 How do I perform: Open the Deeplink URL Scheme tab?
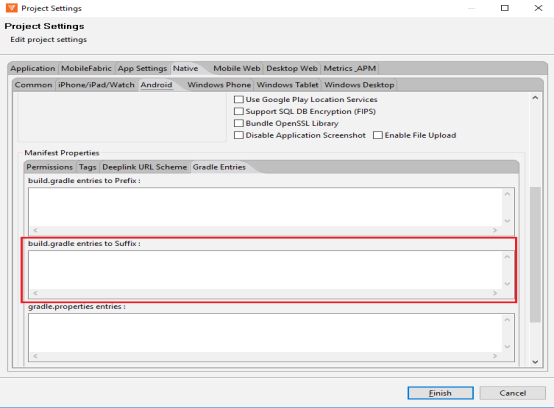click(x=145, y=167)
